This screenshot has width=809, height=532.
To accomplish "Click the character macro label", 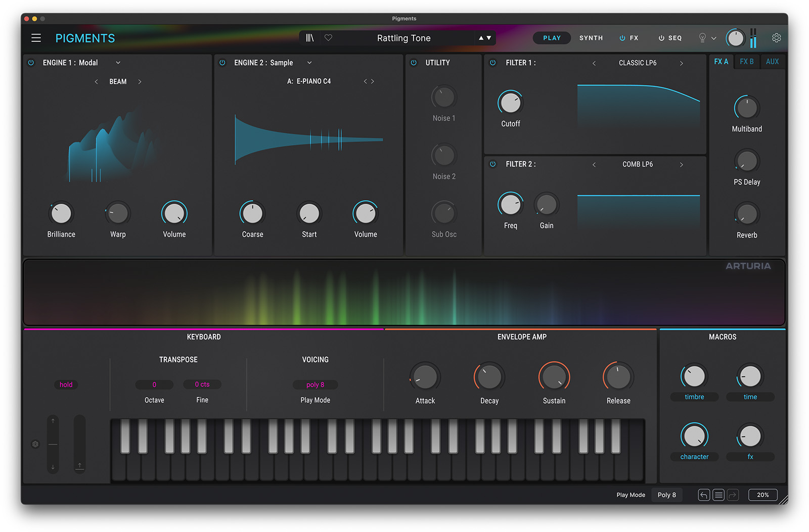I will [x=694, y=457].
